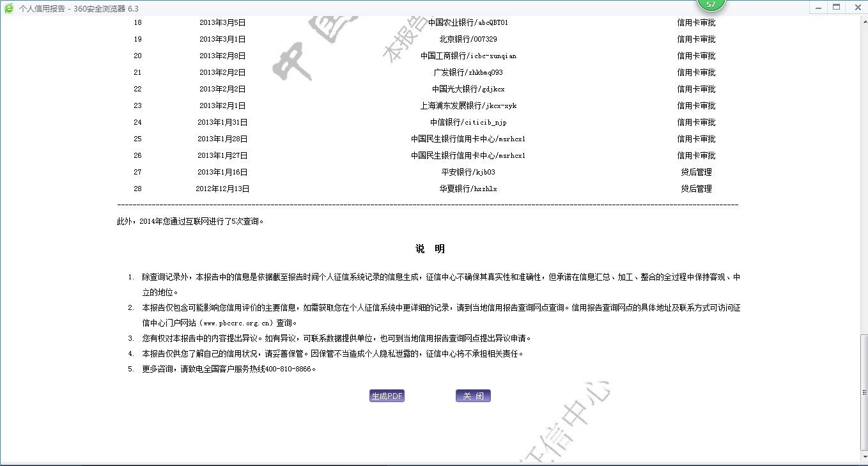Viewport: 868px width, 466px height.
Task: Click the 生成PDF button
Action: [387, 396]
